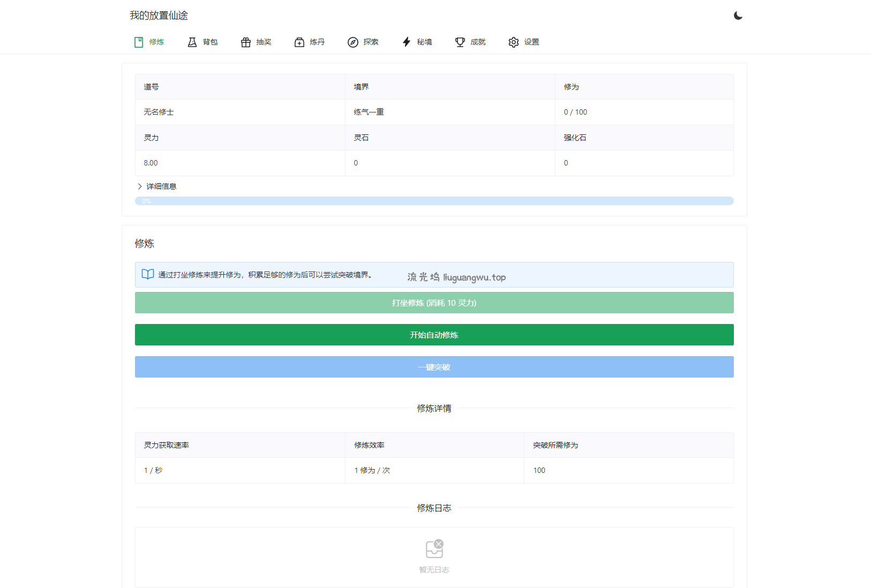Expand the 详细信息 details section
871x588 pixels.
point(159,186)
